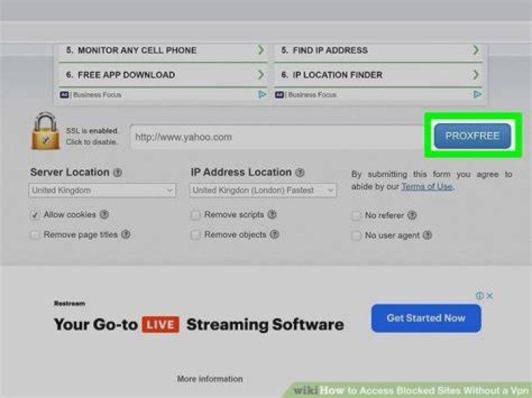This screenshot has width=532, height=398.
Task: Enable No referer checkbox
Action: point(356,216)
